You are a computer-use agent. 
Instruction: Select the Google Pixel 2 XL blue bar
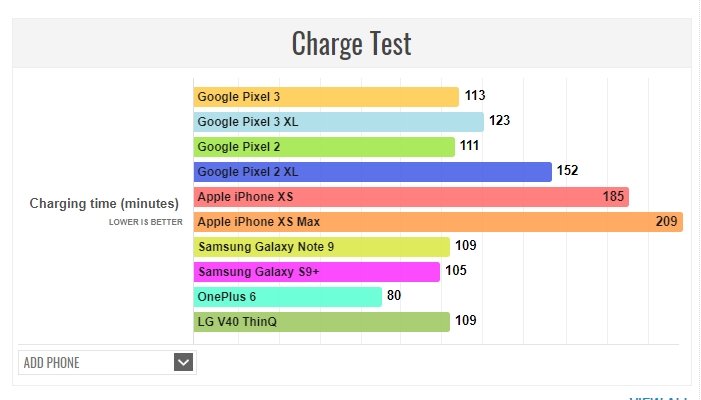[372, 172]
